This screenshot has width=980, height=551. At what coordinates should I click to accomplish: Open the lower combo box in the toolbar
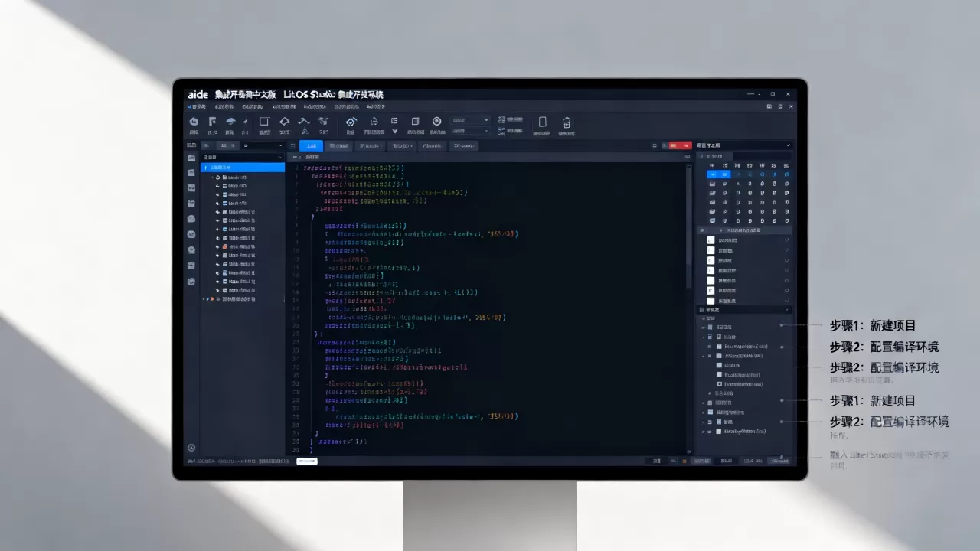tap(470, 131)
